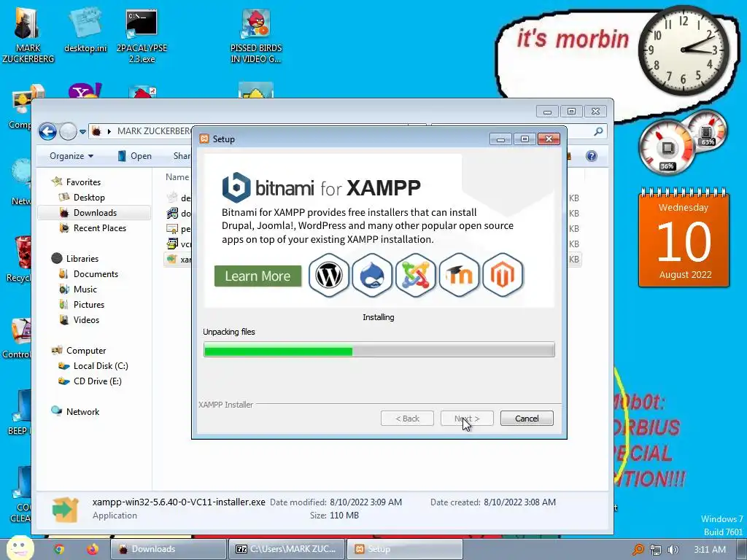Click the xampp-win32-5.6.40-0-VC11-installer.exe filename text

(x=179, y=502)
